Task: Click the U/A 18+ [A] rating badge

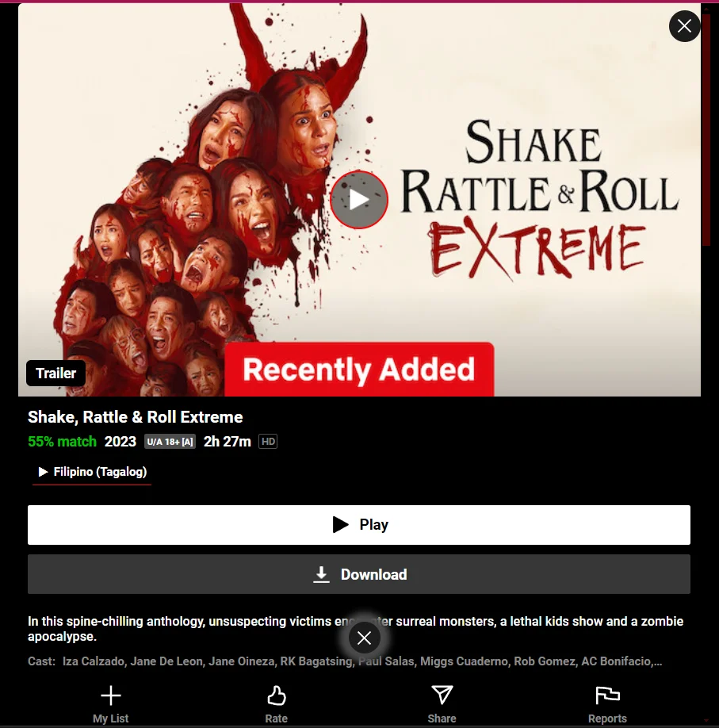Action: [170, 442]
